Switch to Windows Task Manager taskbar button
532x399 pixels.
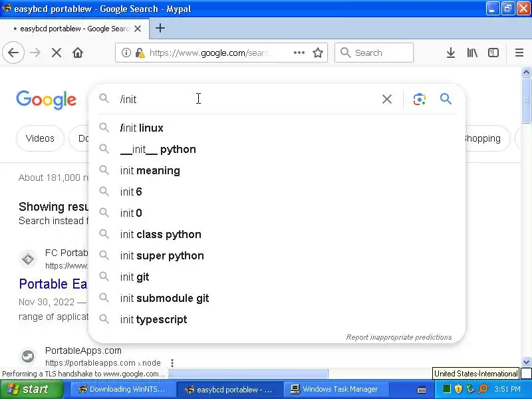(x=336, y=389)
